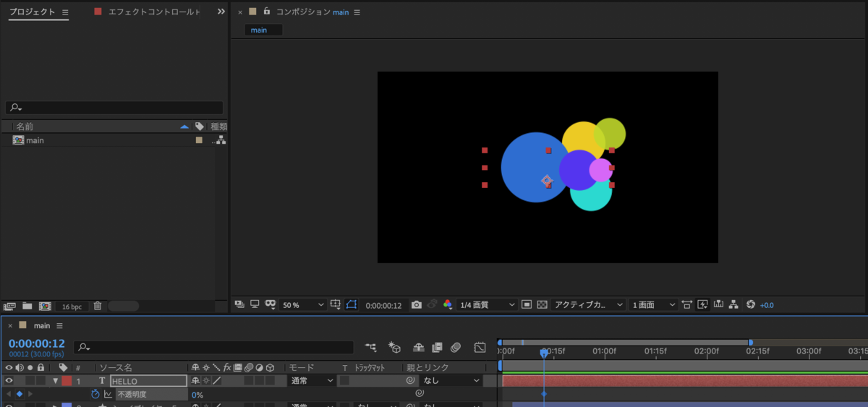Delete selected project item with trash icon
Screen dimensions: 868x407
(x=98, y=306)
